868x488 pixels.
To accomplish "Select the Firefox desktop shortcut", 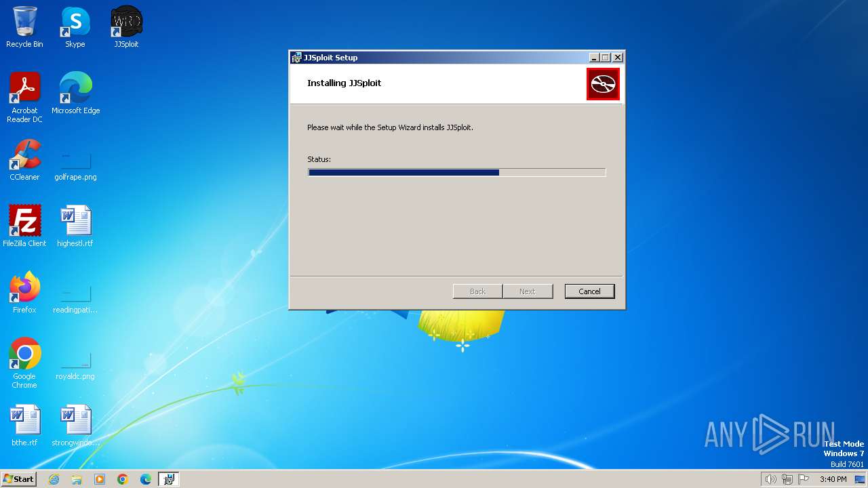I will tap(24, 293).
